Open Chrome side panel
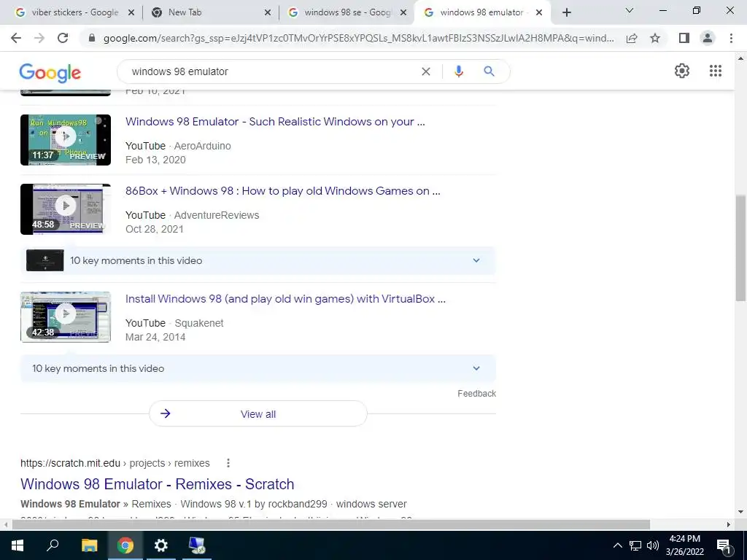The width and height of the screenshot is (747, 560). [684, 38]
